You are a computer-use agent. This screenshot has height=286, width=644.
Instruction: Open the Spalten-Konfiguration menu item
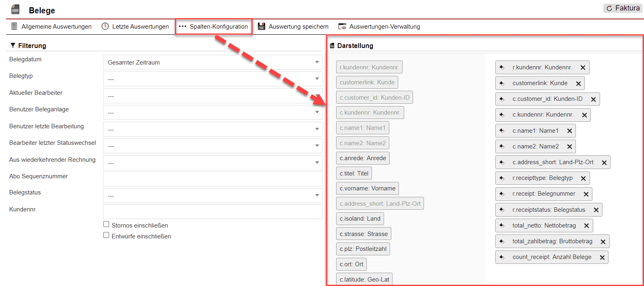pos(214,27)
